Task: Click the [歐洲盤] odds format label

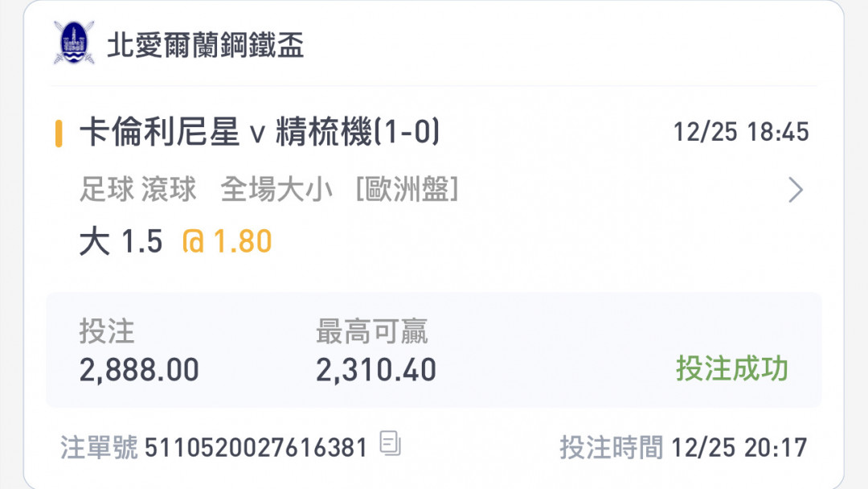Action: point(407,189)
